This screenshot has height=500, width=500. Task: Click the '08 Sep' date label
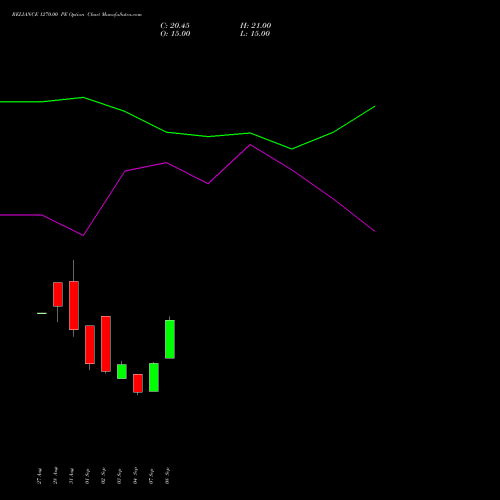pyautogui.click(x=167, y=476)
